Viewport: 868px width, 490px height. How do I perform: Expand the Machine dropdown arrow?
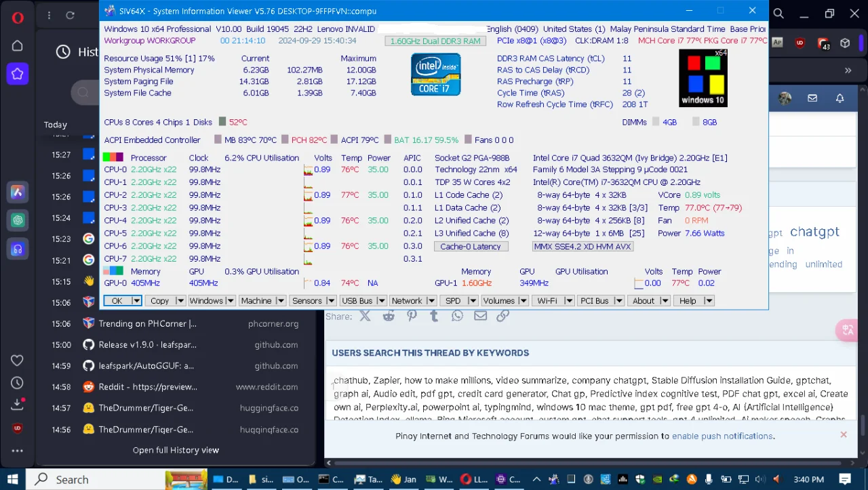pos(279,301)
